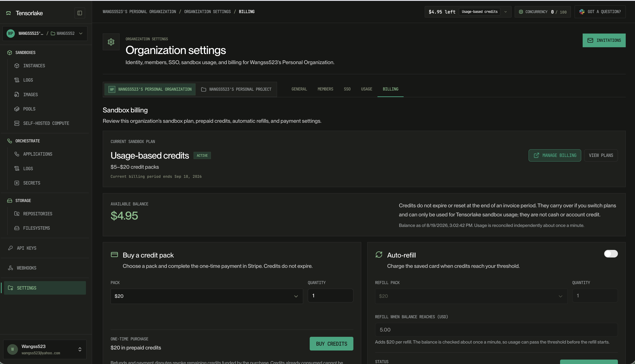Select Wangss523's Personal Project scope tab
This screenshot has height=364, width=635.
(x=236, y=89)
